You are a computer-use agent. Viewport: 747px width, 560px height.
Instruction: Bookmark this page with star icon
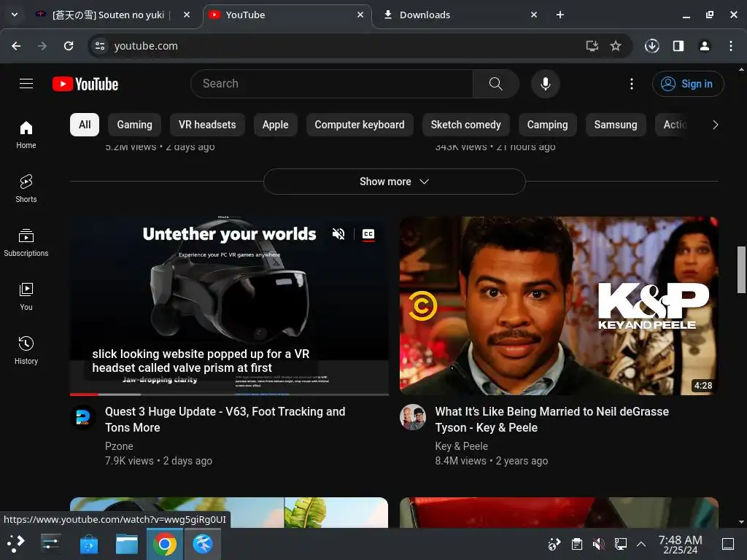pyautogui.click(x=616, y=46)
